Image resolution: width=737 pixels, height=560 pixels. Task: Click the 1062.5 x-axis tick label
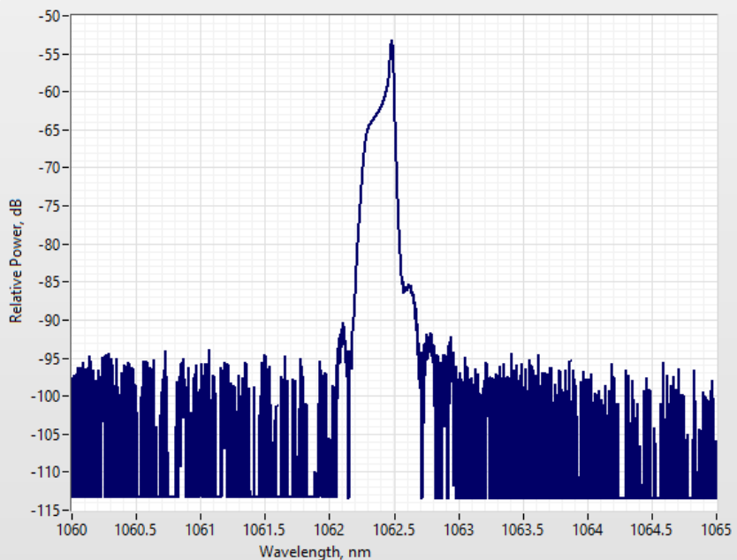[x=393, y=529]
